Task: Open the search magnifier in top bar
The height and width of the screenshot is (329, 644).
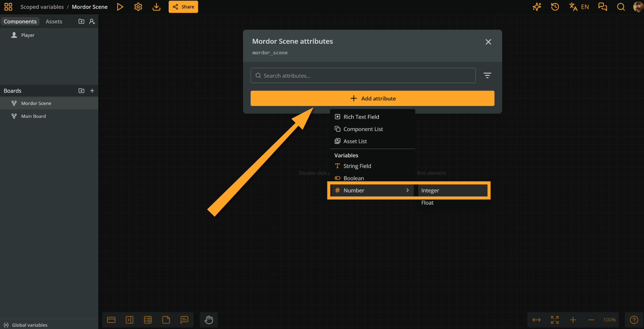Action: point(621,7)
